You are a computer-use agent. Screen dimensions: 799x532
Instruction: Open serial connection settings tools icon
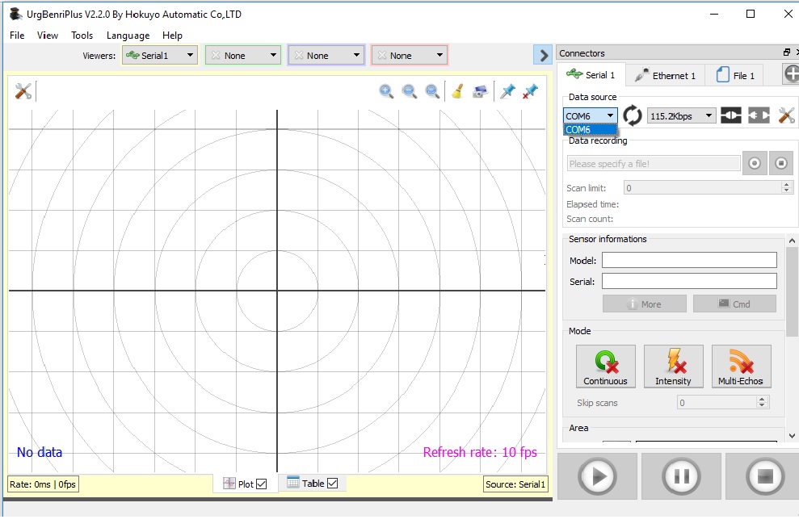pos(786,115)
